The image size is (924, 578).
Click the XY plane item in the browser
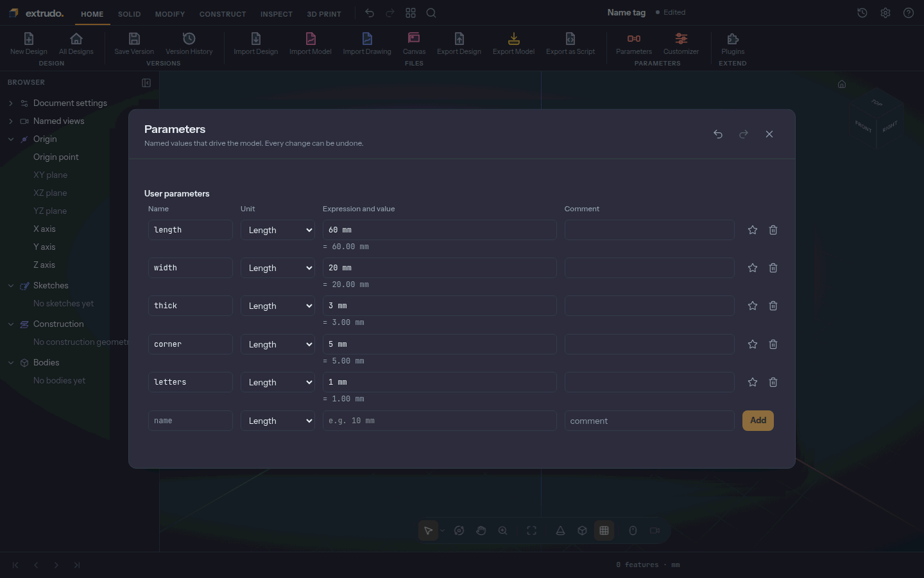tap(50, 175)
